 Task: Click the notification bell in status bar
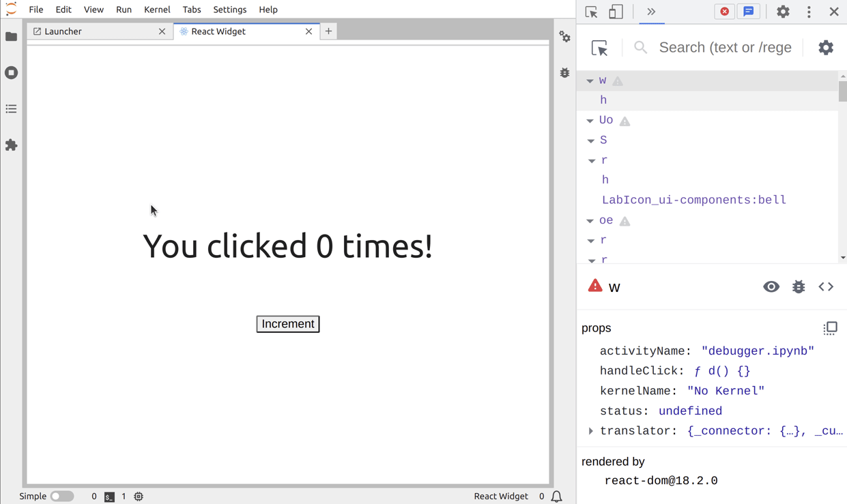(557, 496)
